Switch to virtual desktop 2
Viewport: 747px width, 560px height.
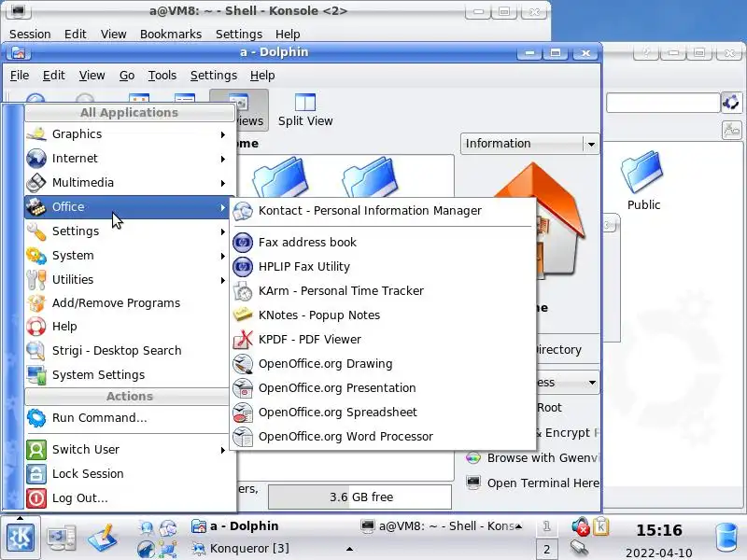coord(547,550)
